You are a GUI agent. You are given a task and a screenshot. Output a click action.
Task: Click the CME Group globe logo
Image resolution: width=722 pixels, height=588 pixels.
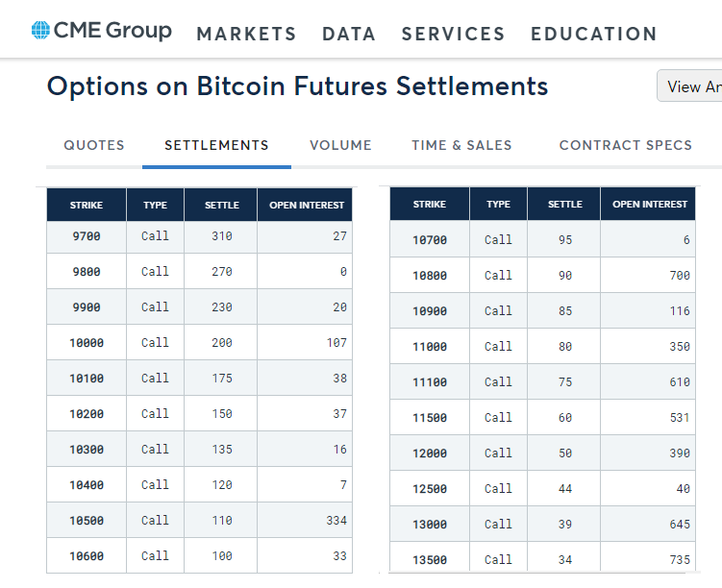point(40,31)
